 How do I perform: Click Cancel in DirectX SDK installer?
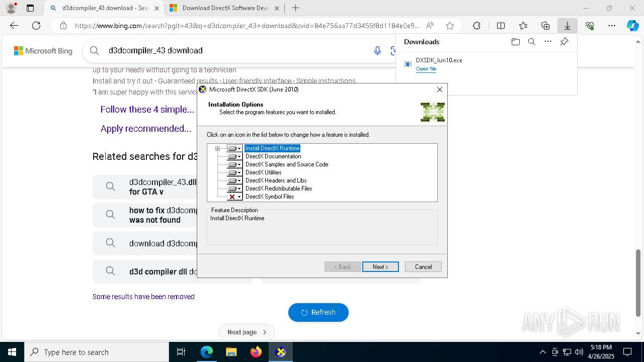pos(423,267)
